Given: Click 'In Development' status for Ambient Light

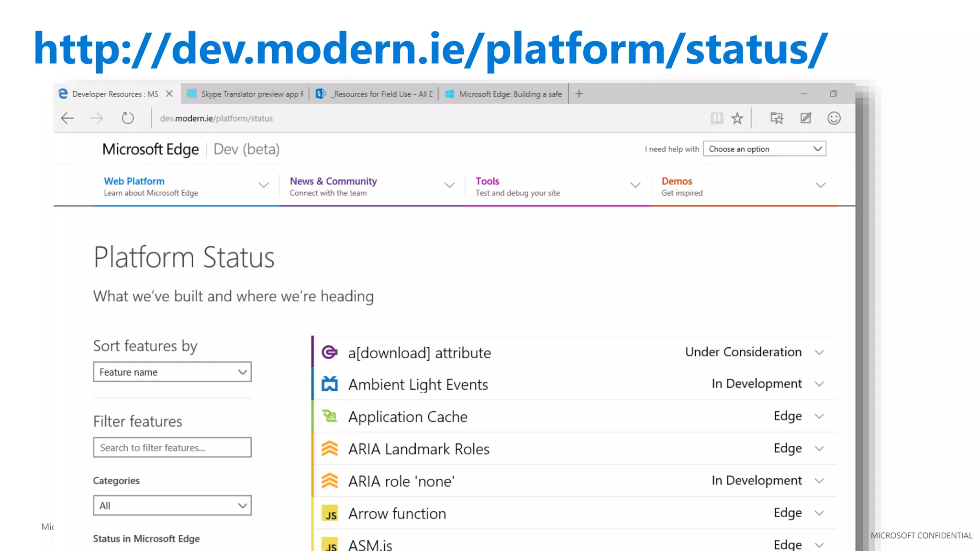Looking at the screenshot, I should 757,384.
